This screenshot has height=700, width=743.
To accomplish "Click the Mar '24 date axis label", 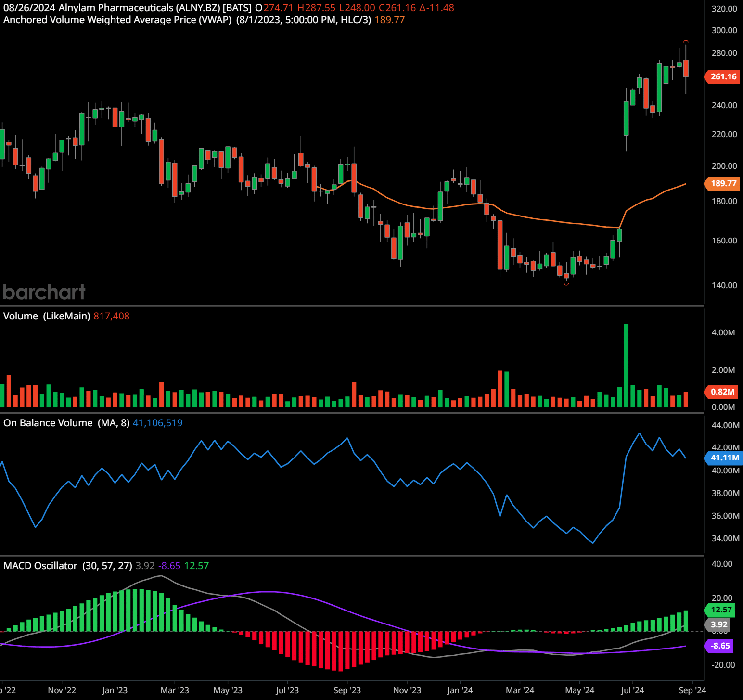I will pos(520,690).
